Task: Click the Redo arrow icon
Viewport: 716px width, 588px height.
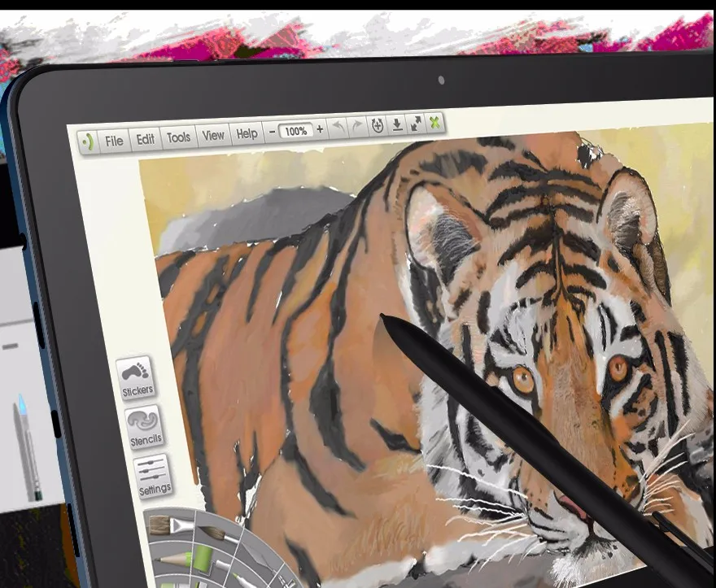Action: [x=357, y=125]
